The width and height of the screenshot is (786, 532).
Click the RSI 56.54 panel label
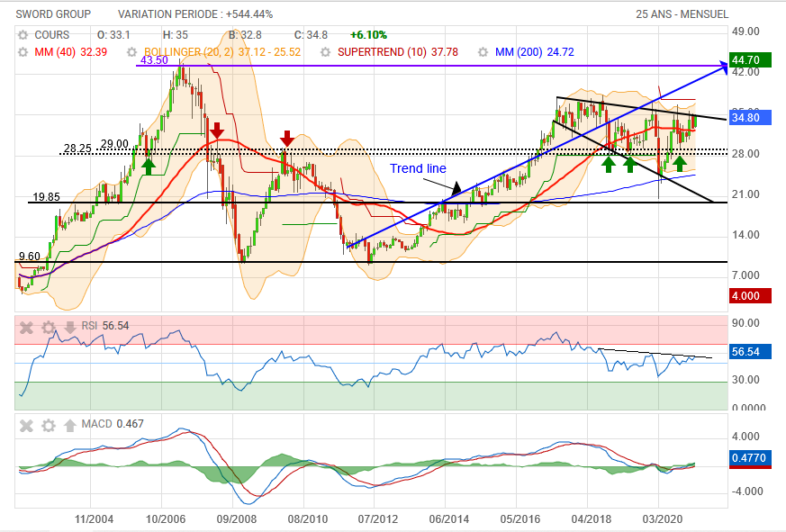click(x=105, y=326)
